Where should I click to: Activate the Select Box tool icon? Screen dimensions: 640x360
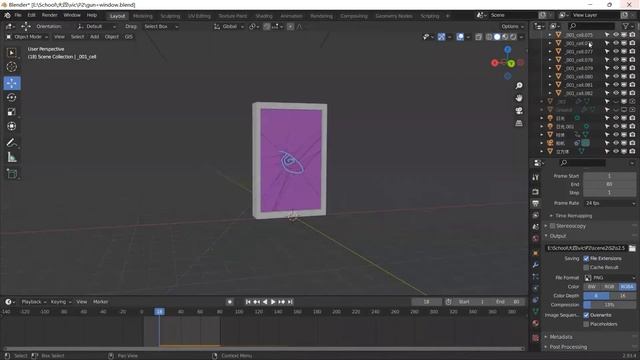coord(12,52)
